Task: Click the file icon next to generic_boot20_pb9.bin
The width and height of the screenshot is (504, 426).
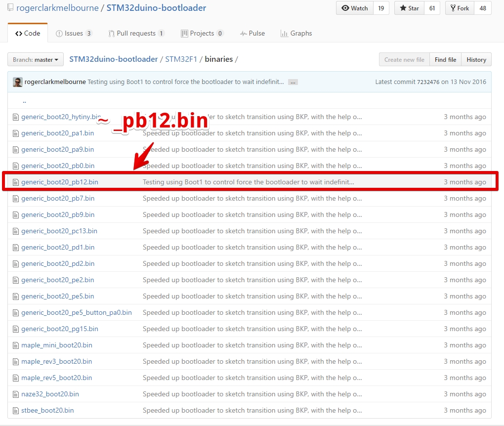Action: (16, 215)
